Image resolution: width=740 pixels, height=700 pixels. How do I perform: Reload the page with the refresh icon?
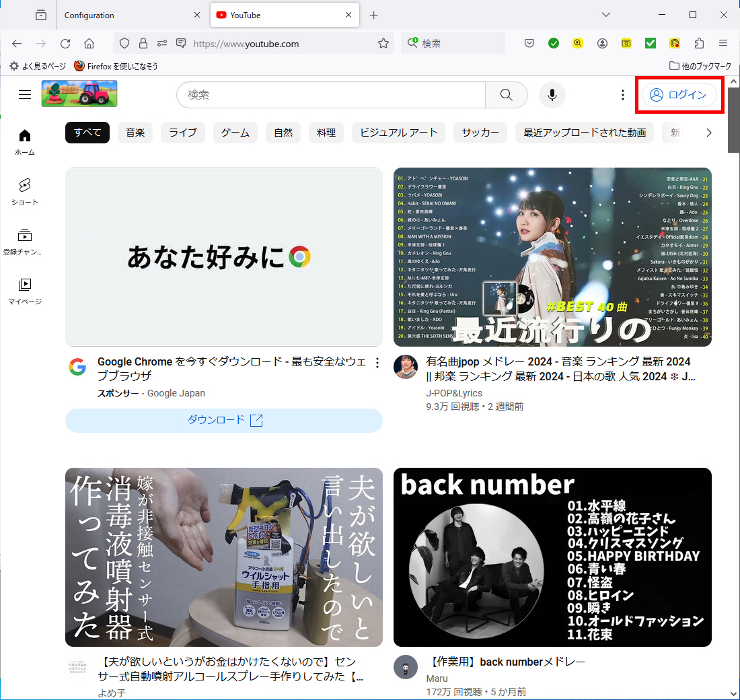tap(65, 44)
